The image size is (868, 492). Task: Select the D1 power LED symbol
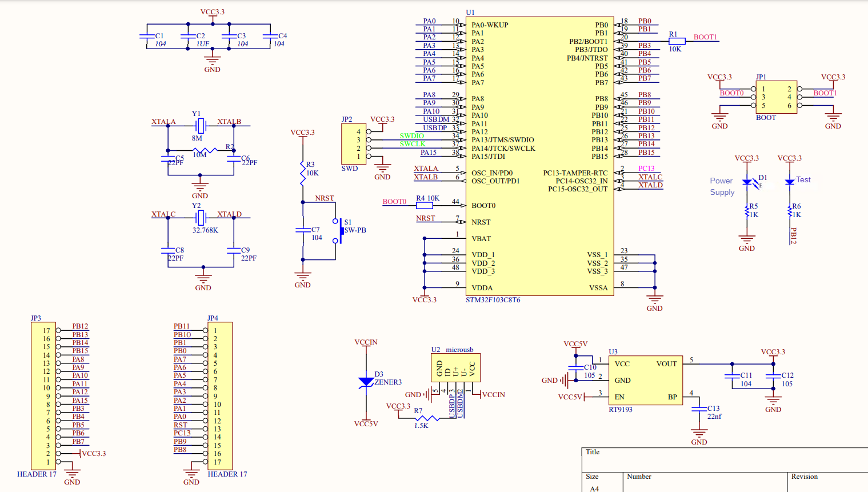(x=750, y=182)
